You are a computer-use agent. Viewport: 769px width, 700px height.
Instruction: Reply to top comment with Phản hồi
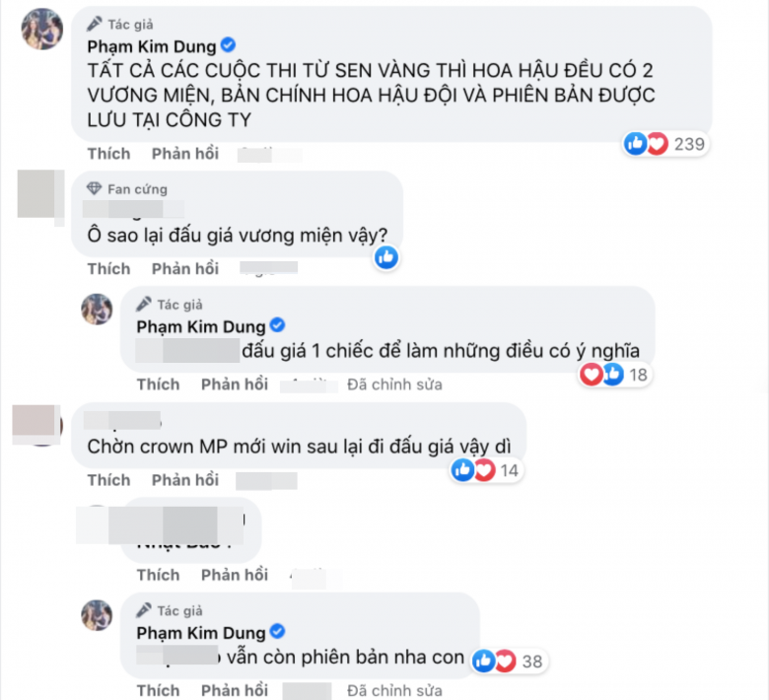point(185,154)
